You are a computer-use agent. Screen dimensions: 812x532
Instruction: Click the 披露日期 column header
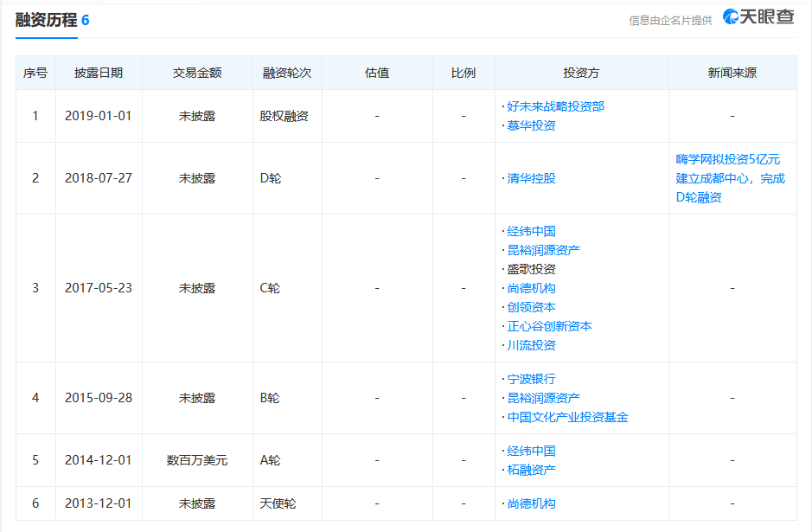[99, 73]
